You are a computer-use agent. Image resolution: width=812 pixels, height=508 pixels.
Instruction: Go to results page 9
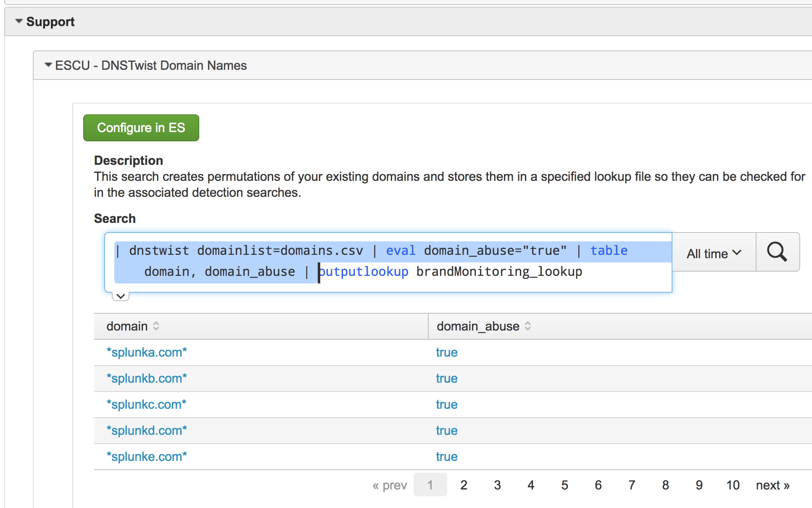699,485
